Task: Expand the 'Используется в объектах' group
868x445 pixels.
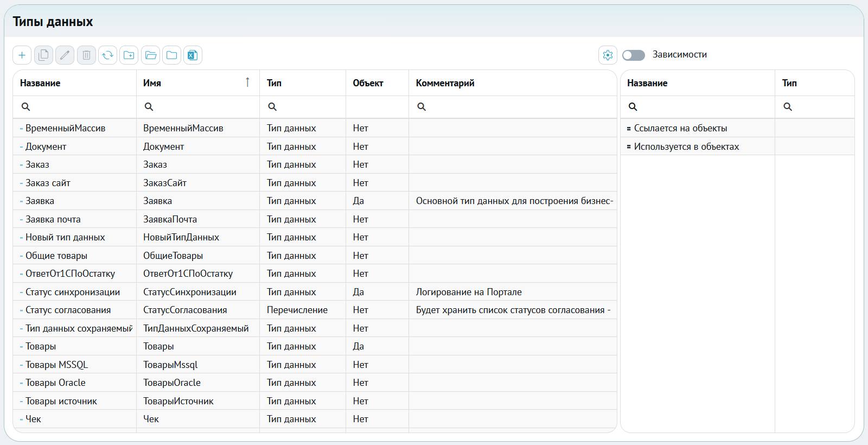Action: [x=628, y=147]
